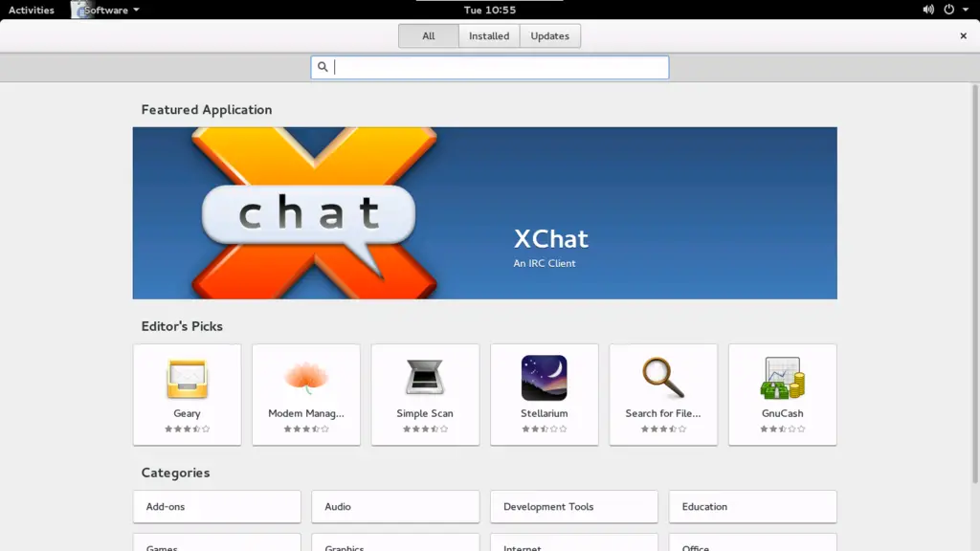Open the Games category
The height and width of the screenshot is (551, 980).
(x=217, y=542)
